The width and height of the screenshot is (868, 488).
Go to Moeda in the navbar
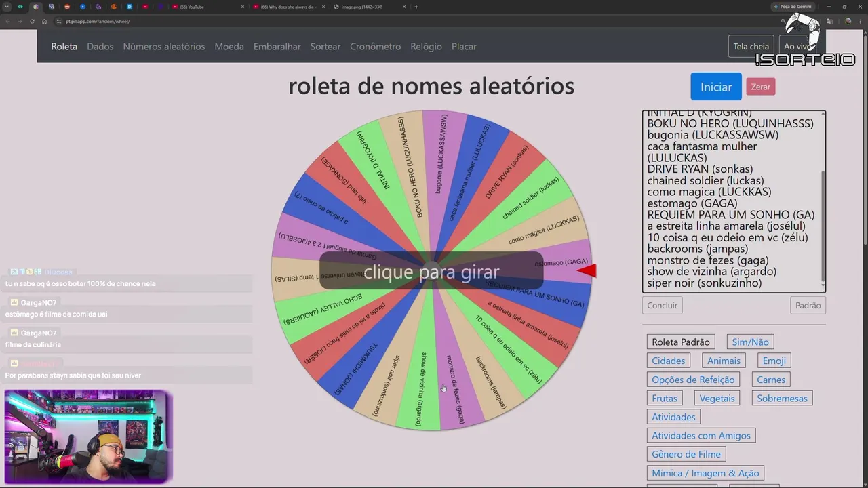pos(229,47)
